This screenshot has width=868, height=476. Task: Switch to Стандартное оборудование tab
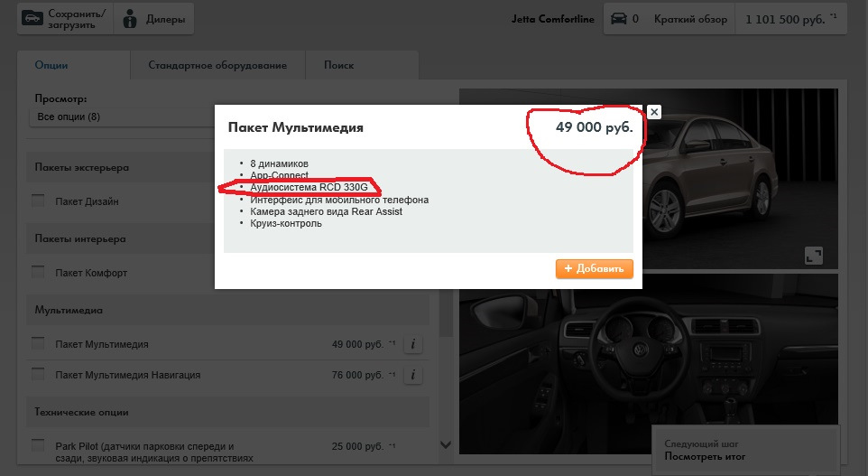[217, 65]
